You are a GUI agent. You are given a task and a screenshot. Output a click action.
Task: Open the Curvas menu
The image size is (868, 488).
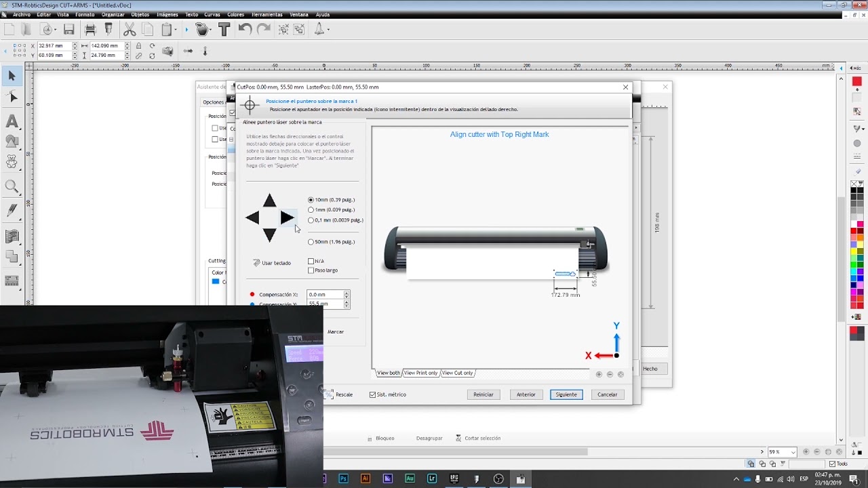pos(212,14)
